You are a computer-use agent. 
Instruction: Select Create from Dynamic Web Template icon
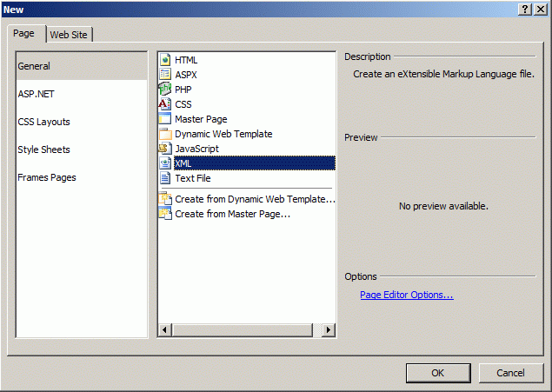click(165, 199)
